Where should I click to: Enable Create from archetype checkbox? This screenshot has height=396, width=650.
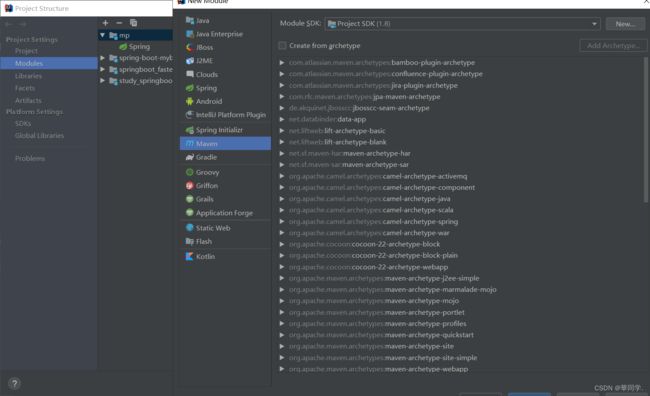pyautogui.click(x=282, y=46)
